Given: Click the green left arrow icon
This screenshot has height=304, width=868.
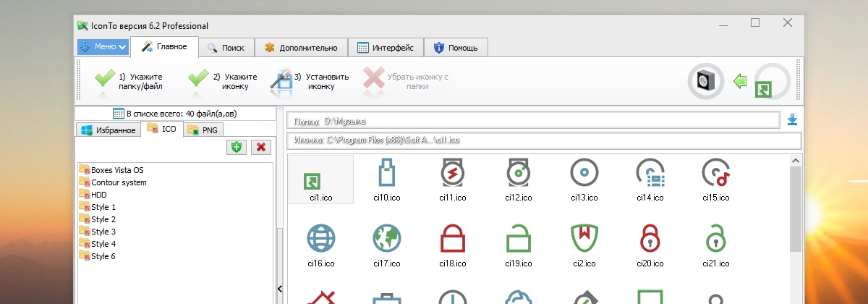Looking at the screenshot, I should [739, 81].
